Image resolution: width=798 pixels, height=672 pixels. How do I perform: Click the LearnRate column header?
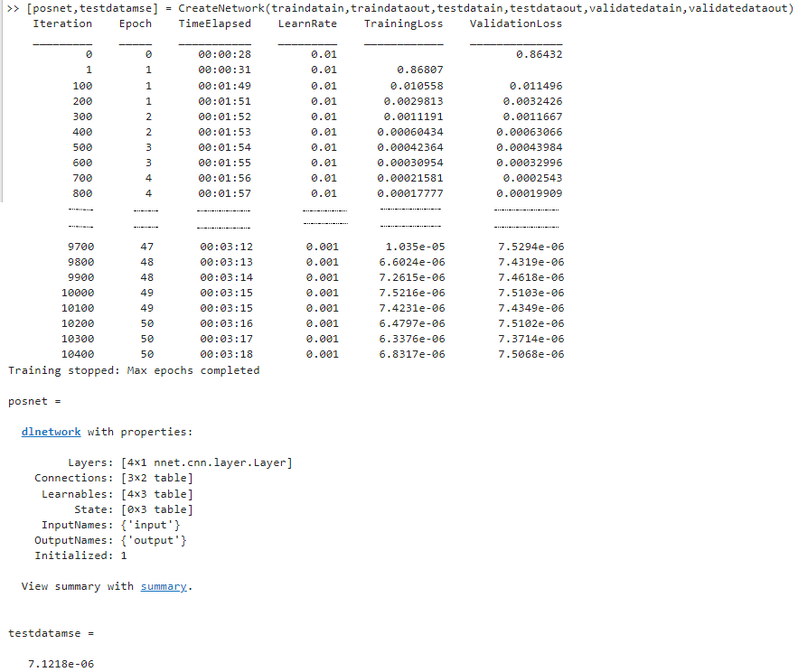click(x=307, y=23)
